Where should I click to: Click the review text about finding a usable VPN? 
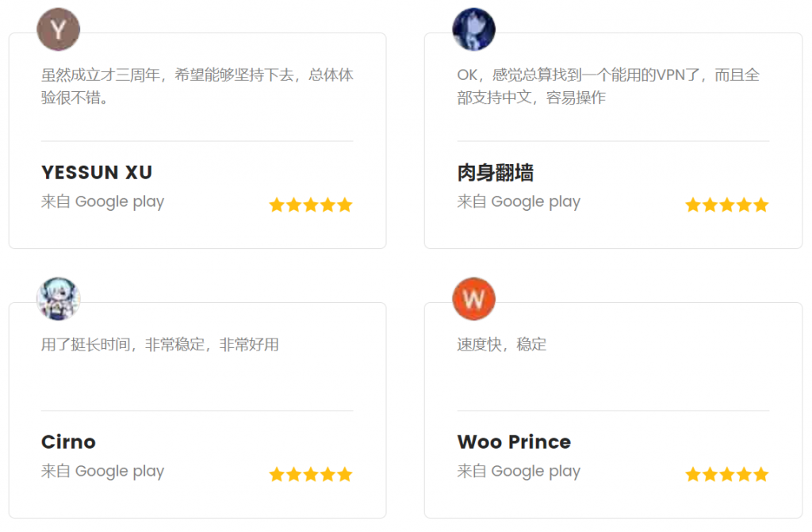point(608,86)
